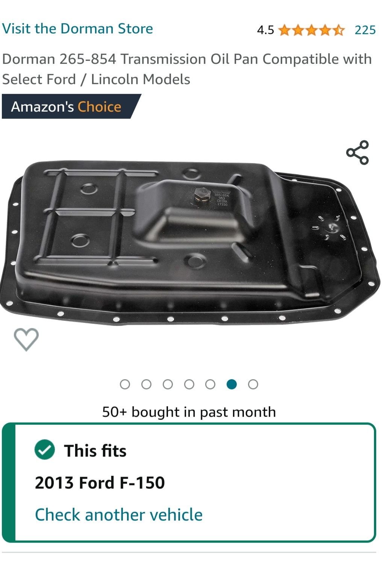392x562 pixels.
Task: Tap the Dorman 265-854 product title
Action: click(187, 69)
